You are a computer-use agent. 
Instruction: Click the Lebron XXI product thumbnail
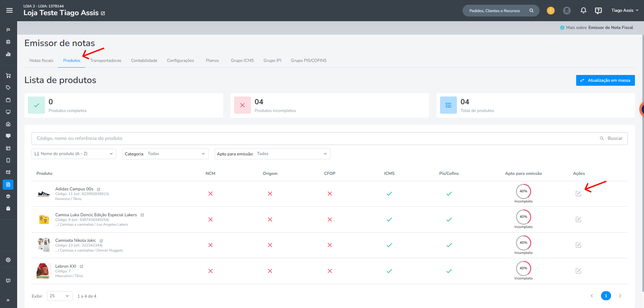point(44,271)
